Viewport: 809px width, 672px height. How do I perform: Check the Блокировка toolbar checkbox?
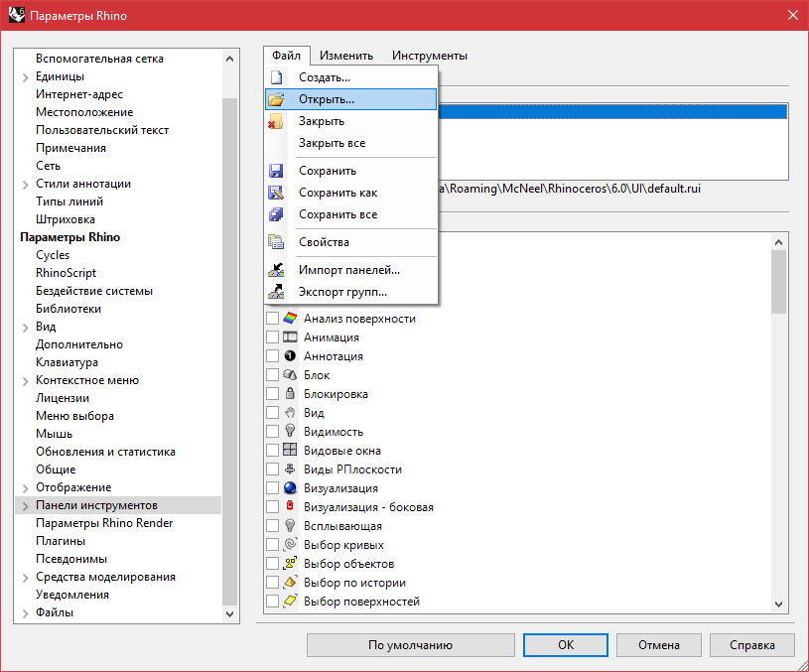(272, 394)
